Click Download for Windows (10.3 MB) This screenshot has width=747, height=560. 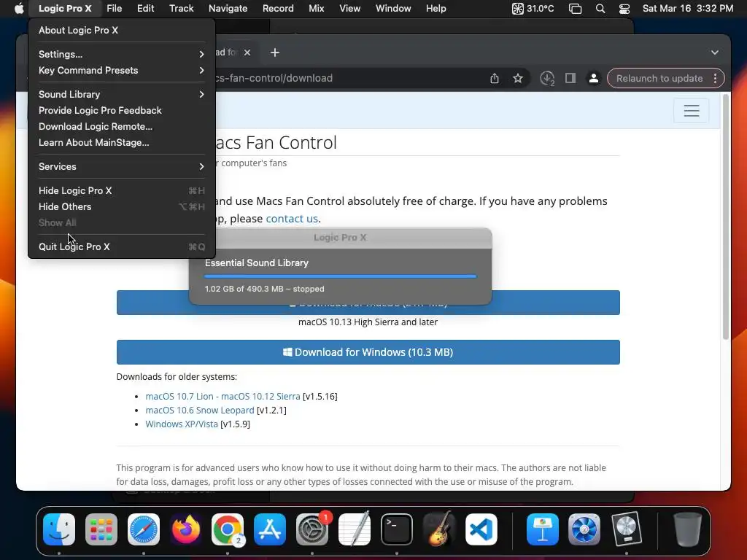click(368, 352)
